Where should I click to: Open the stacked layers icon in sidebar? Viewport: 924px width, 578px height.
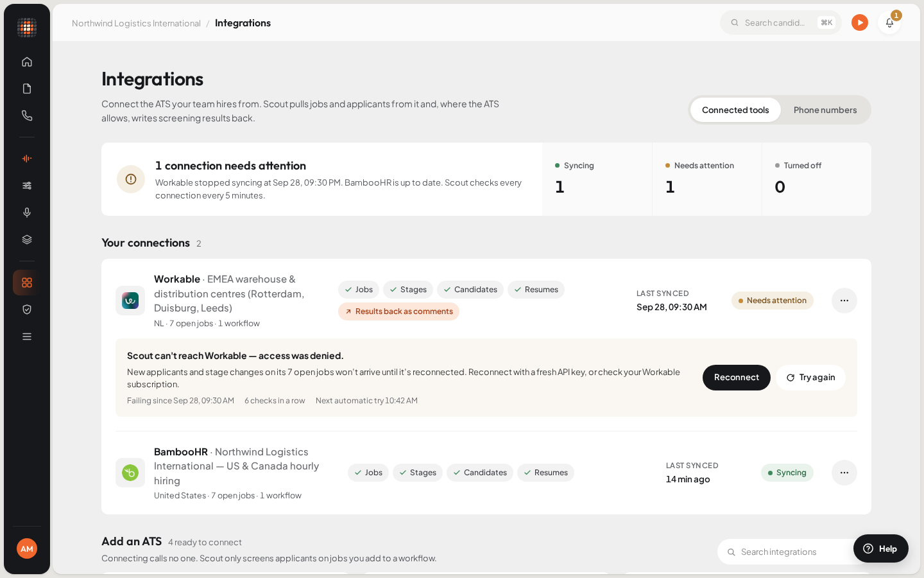(27, 240)
